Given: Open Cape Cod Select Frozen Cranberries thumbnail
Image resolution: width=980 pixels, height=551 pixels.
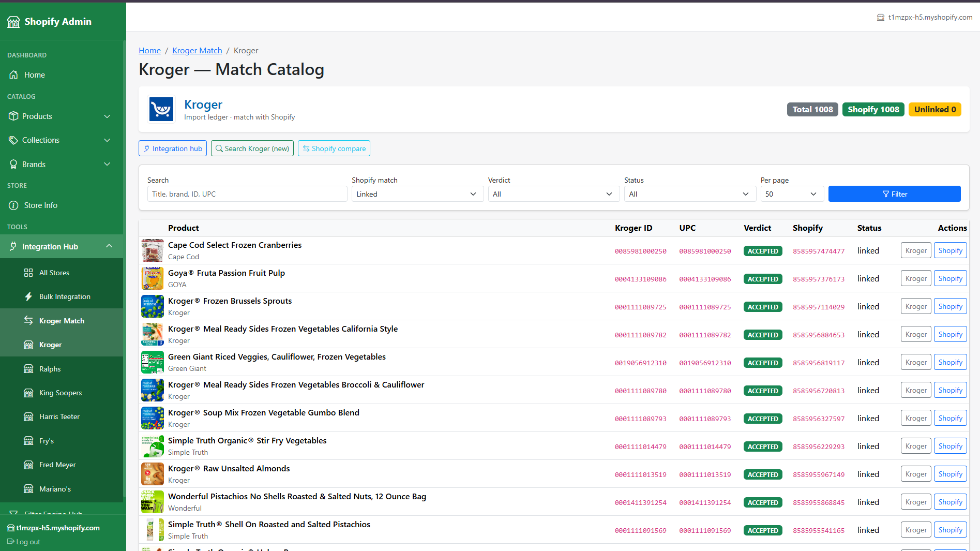Looking at the screenshot, I should 153,250.
